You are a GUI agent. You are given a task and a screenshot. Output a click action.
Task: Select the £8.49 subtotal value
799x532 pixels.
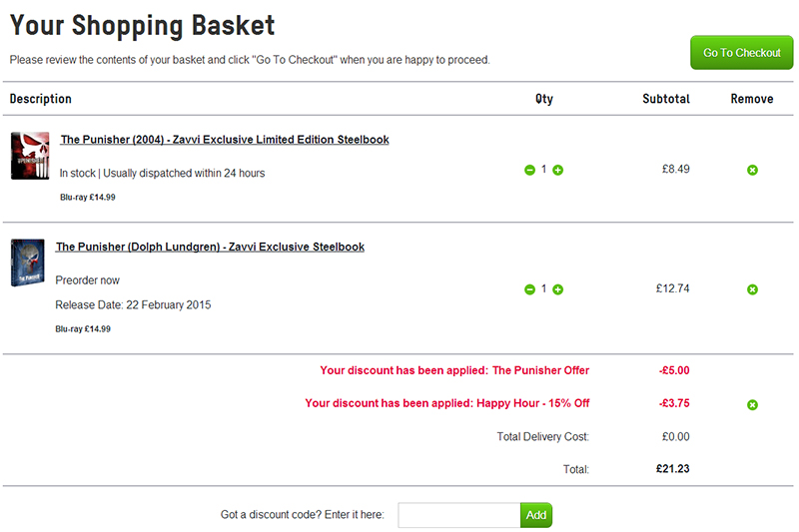pyautogui.click(x=676, y=169)
